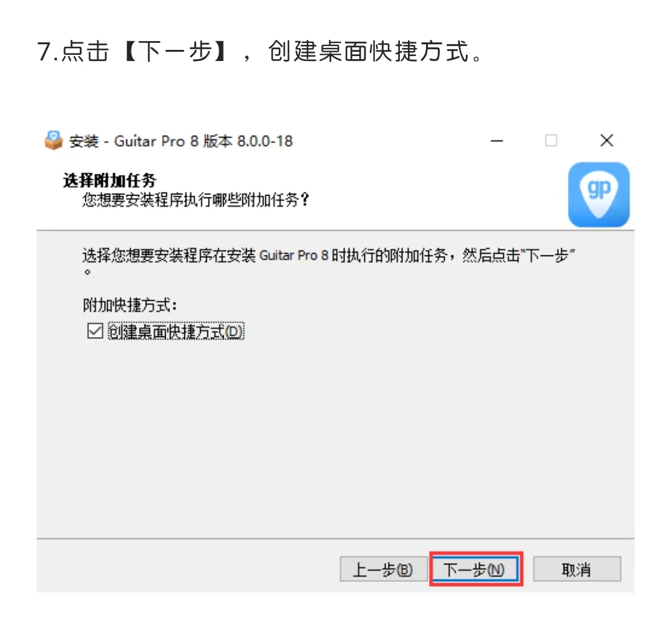Click the blue Guitar Pro gp logo
The height and width of the screenshot is (623, 672).
599,194
